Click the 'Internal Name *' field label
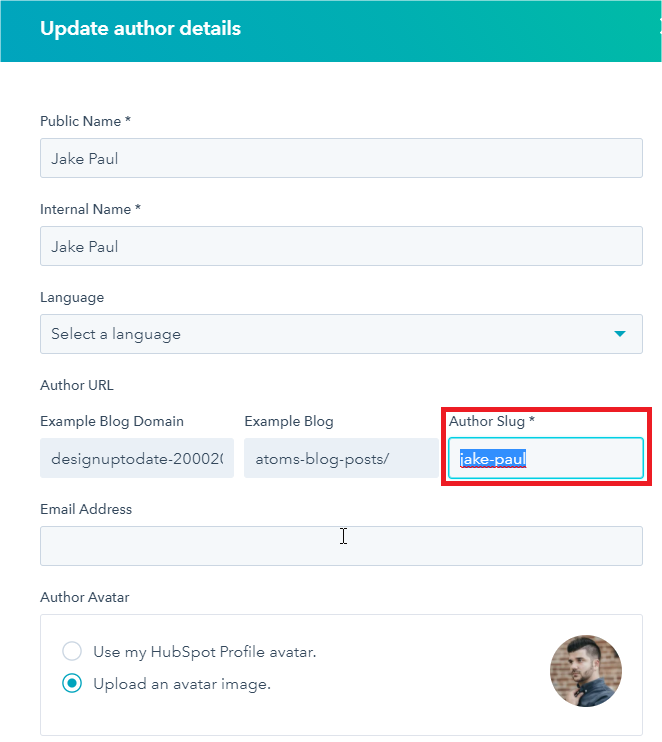662x742 pixels. (90, 209)
